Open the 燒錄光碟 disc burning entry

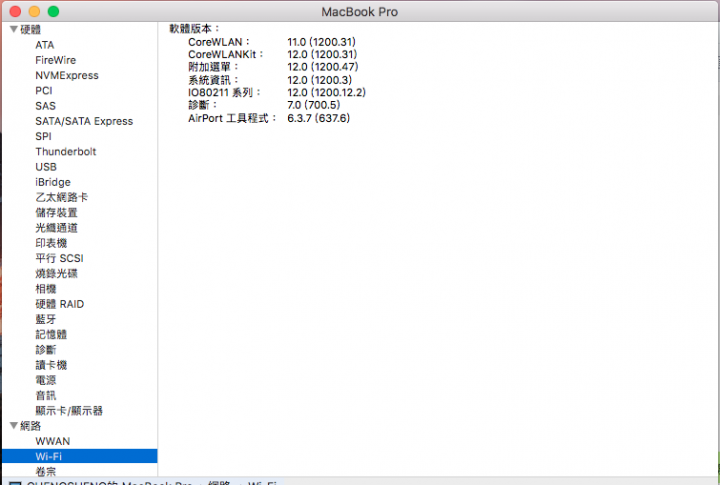coord(56,273)
